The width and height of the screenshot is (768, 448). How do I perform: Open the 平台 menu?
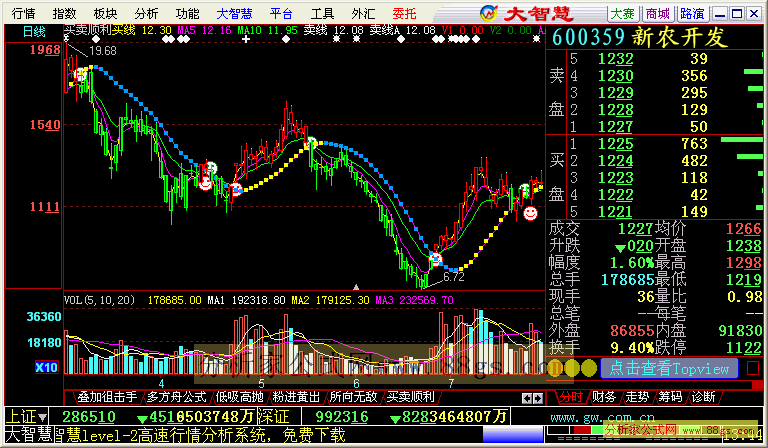tap(281, 14)
